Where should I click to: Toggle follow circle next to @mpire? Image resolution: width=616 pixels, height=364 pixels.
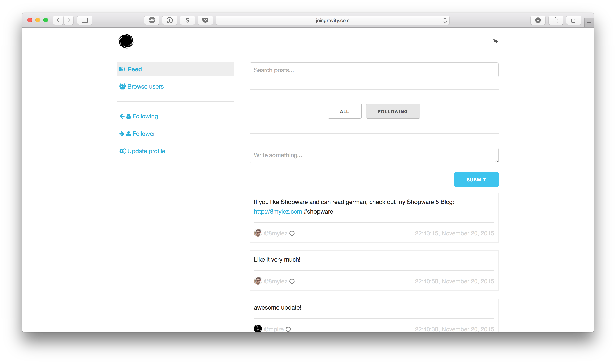[288, 329]
